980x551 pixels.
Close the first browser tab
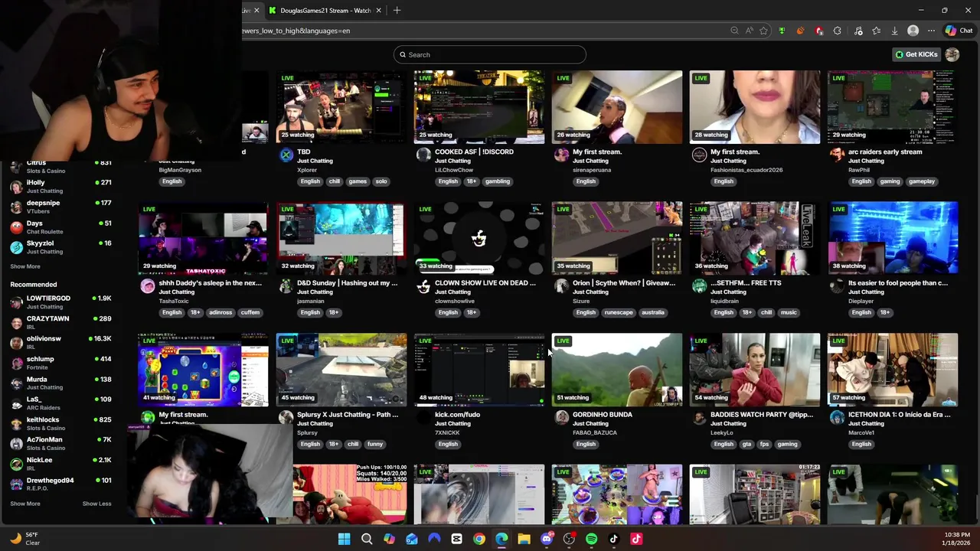[256, 10]
